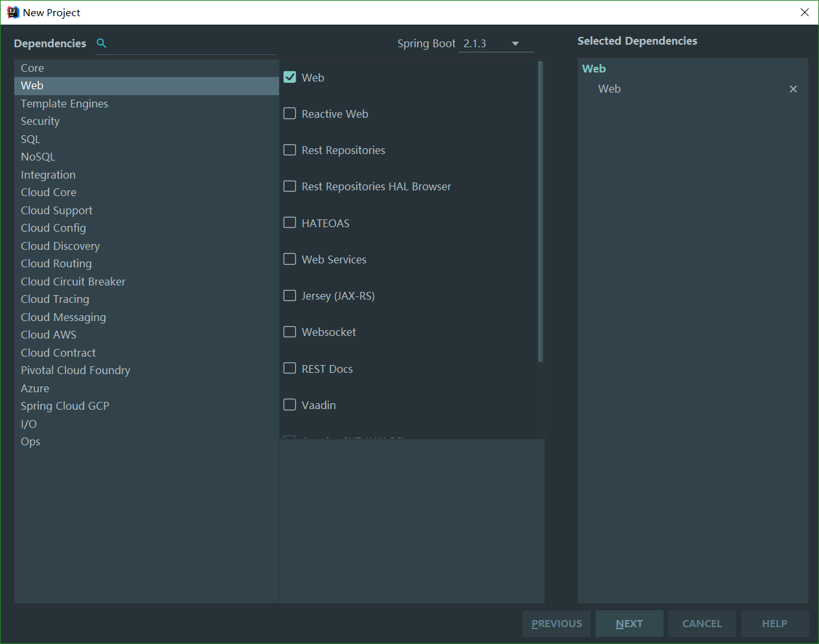Image resolution: width=819 pixels, height=644 pixels.
Task: Check the HATEOAS dependency option
Action: [x=290, y=223]
